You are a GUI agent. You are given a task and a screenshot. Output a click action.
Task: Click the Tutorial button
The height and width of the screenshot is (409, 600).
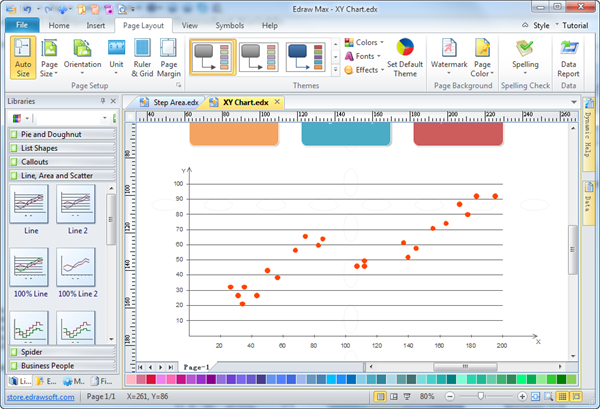pos(574,24)
